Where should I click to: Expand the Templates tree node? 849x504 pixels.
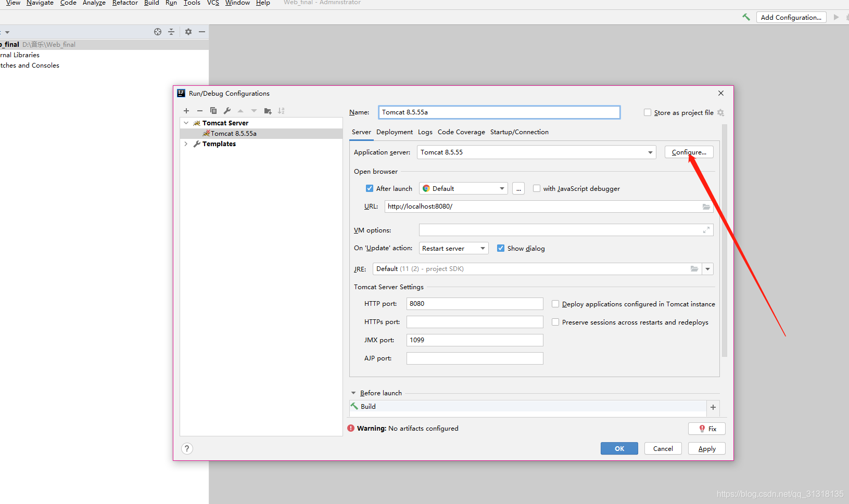pos(186,144)
